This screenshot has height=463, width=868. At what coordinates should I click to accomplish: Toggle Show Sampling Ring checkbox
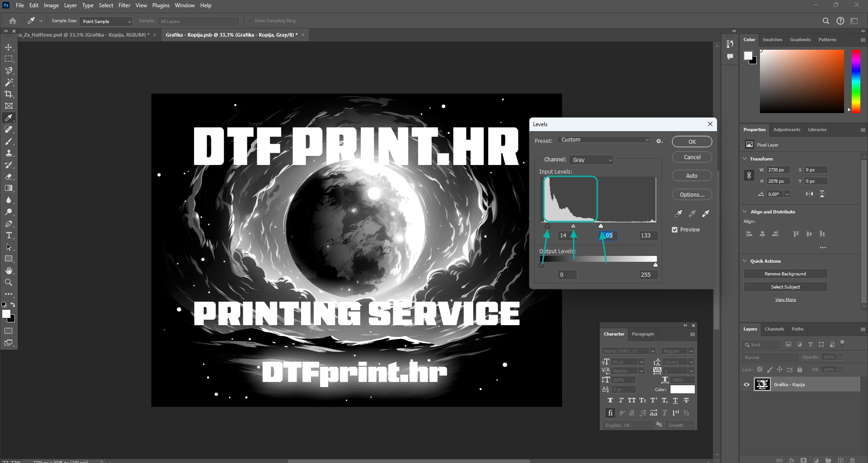250,21
